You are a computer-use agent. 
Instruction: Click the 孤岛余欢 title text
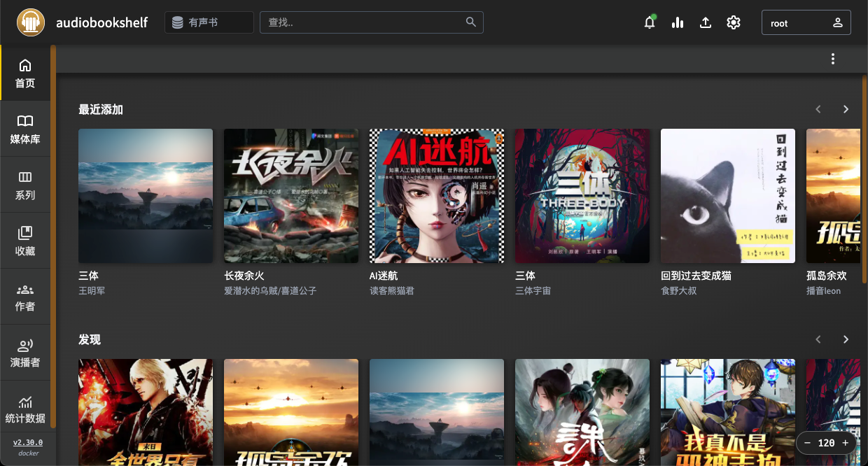[x=827, y=276]
